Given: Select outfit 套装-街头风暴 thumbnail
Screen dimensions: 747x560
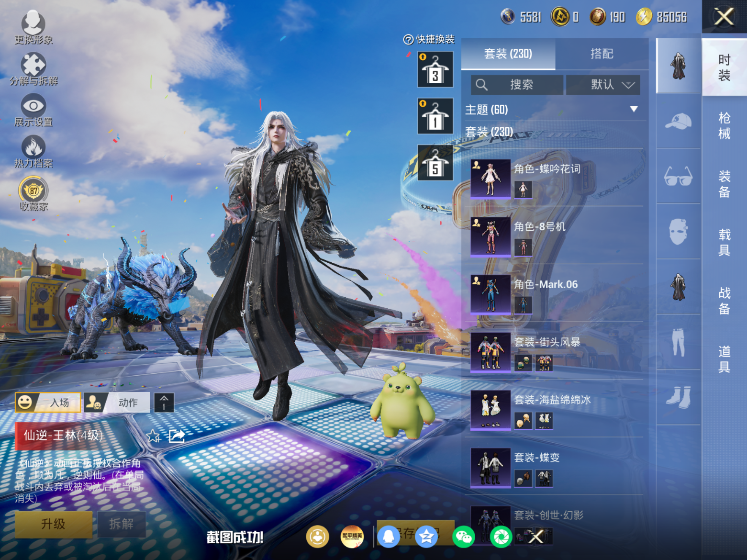Looking at the screenshot, I should 491,352.
